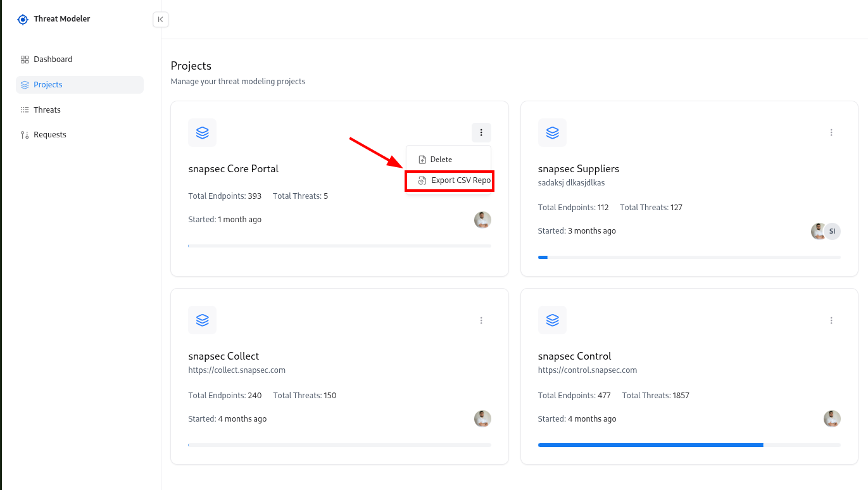Image resolution: width=868 pixels, height=490 pixels.
Task: Click 'sadaksj dlkasjdlkas' description text
Action: (x=572, y=183)
